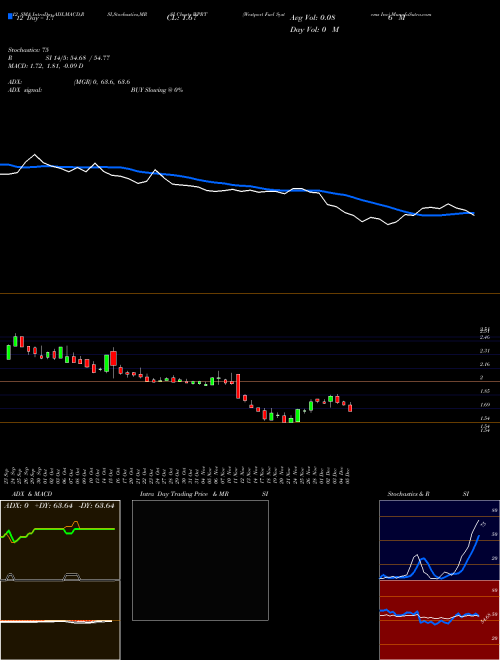
Task: Click the price label '2' on the right axis
Action: [481, 378]
